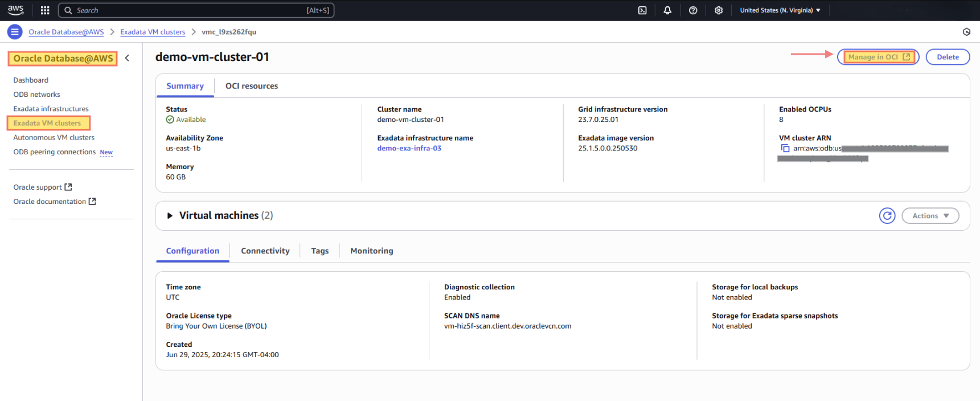Toggle the hamburger navigation menu
This screenshot has height=401, width=980.
click(x=15, y=32)
